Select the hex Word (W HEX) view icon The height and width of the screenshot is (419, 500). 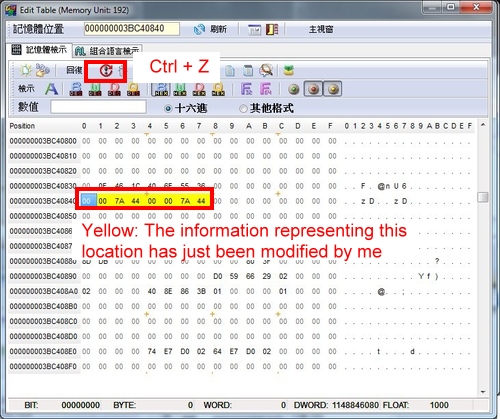(180, 89)
